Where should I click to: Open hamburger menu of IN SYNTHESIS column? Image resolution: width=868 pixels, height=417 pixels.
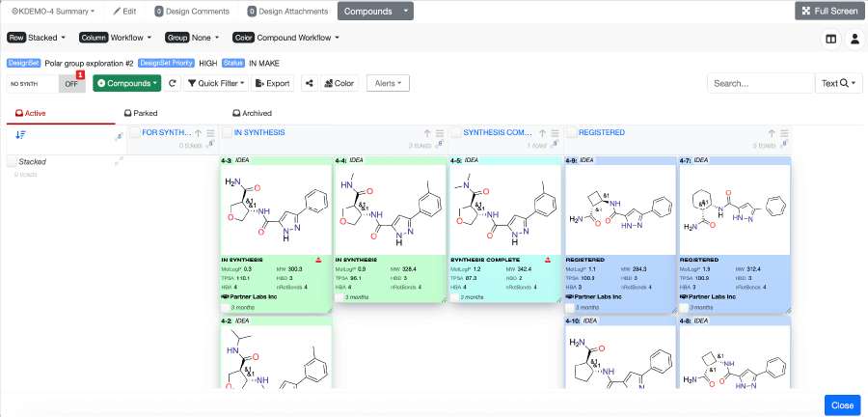coord(440,133)
